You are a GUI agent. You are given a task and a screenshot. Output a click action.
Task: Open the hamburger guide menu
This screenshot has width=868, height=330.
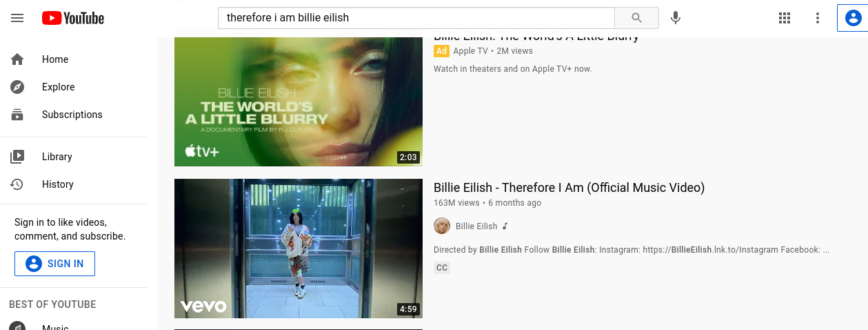pos(17,18)
